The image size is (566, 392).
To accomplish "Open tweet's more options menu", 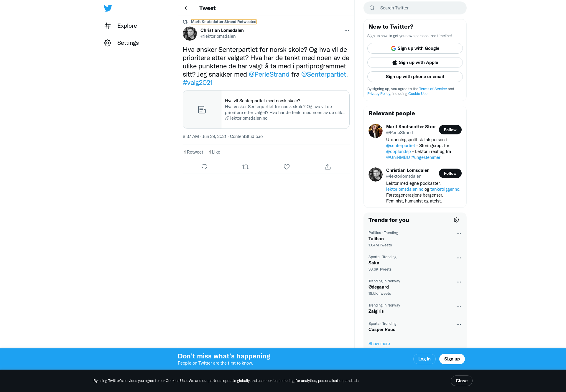I will [x=347, y=30].
